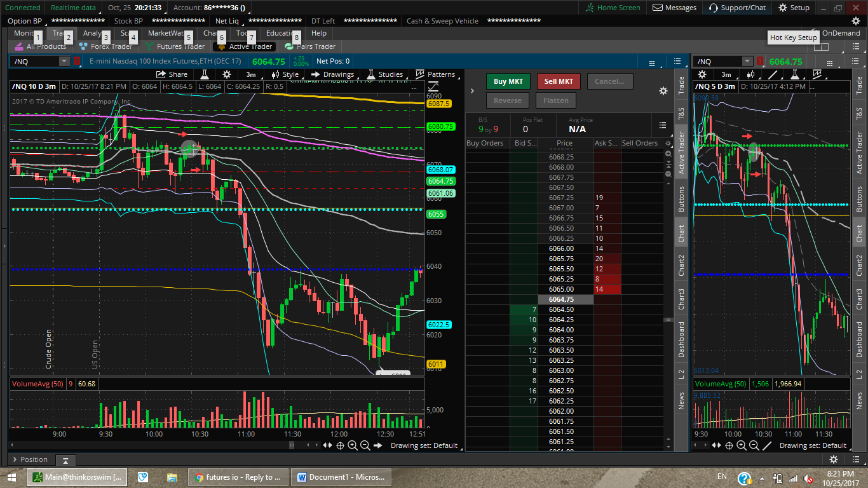This screenshot has width=868, height=488.
Task: Open the Studies dropdown
Action: (x=385, y=74)
